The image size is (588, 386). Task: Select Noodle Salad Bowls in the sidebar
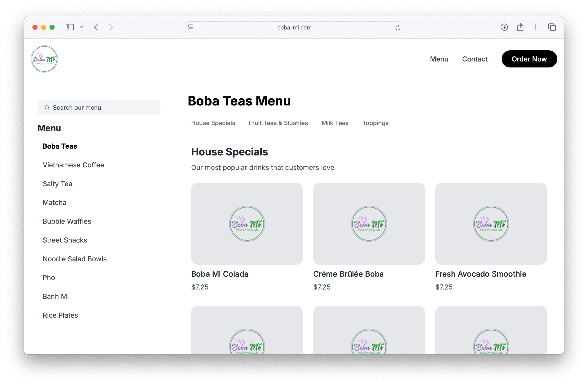75,259
